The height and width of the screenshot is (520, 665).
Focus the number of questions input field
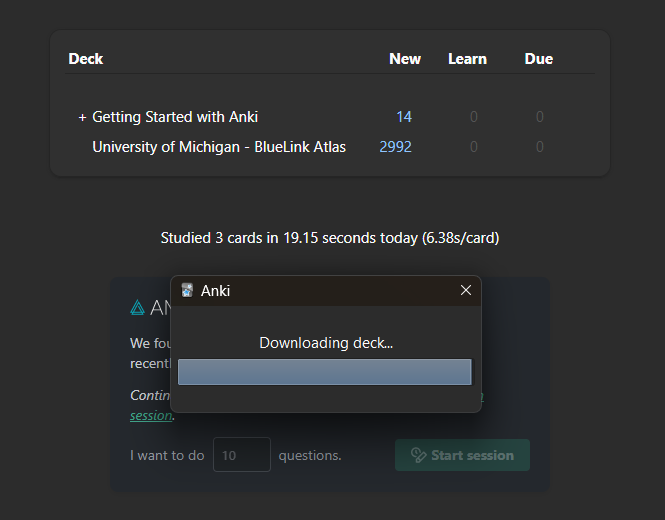coord(242,455)
